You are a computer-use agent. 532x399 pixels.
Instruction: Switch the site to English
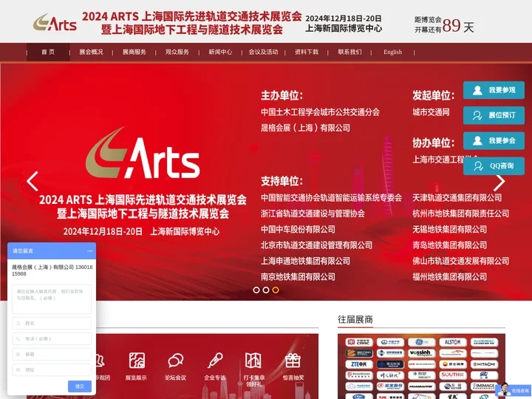[392, 52]
